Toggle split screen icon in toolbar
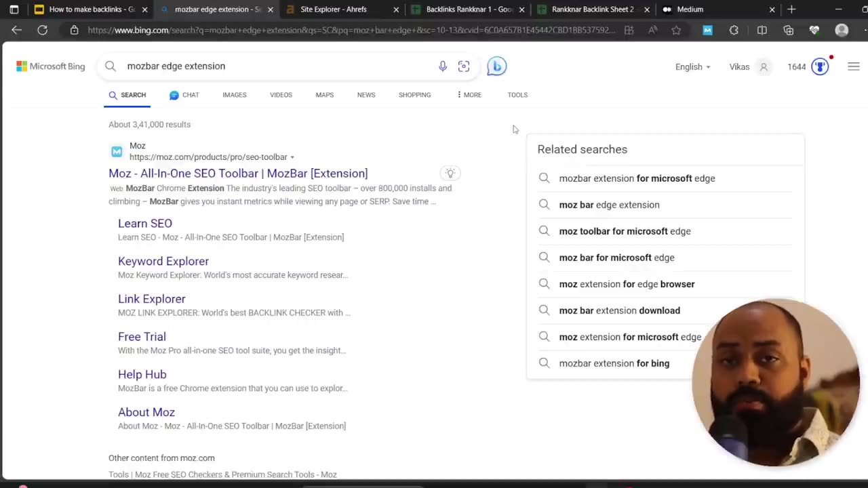 762,30
